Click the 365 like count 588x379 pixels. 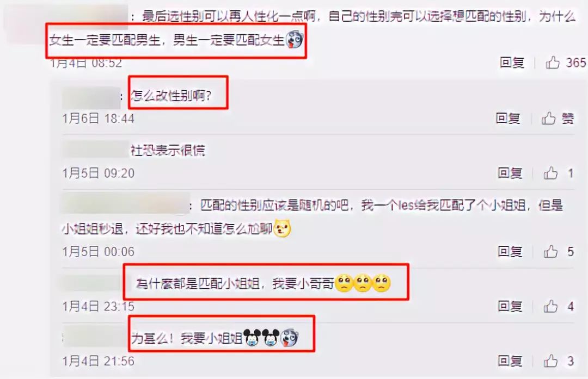tap(575, 63)
